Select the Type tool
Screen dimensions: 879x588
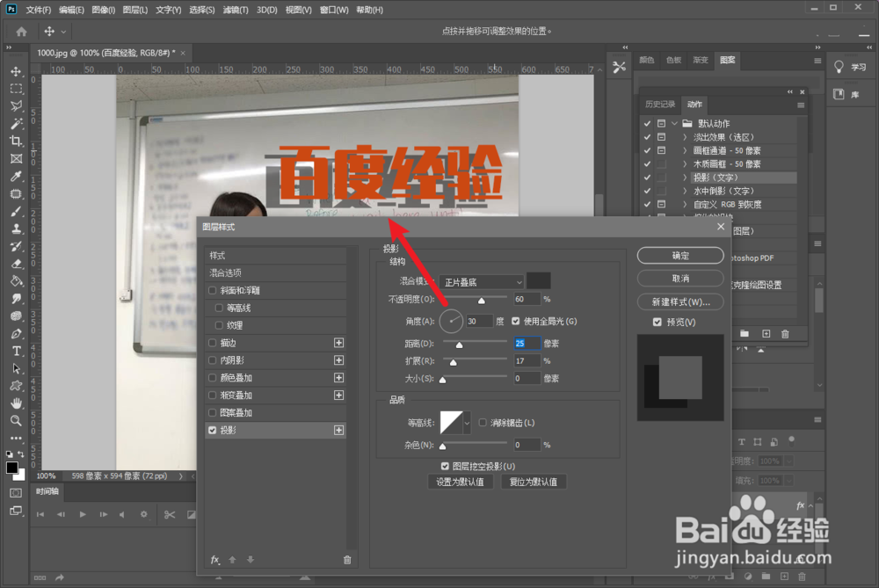16,351
